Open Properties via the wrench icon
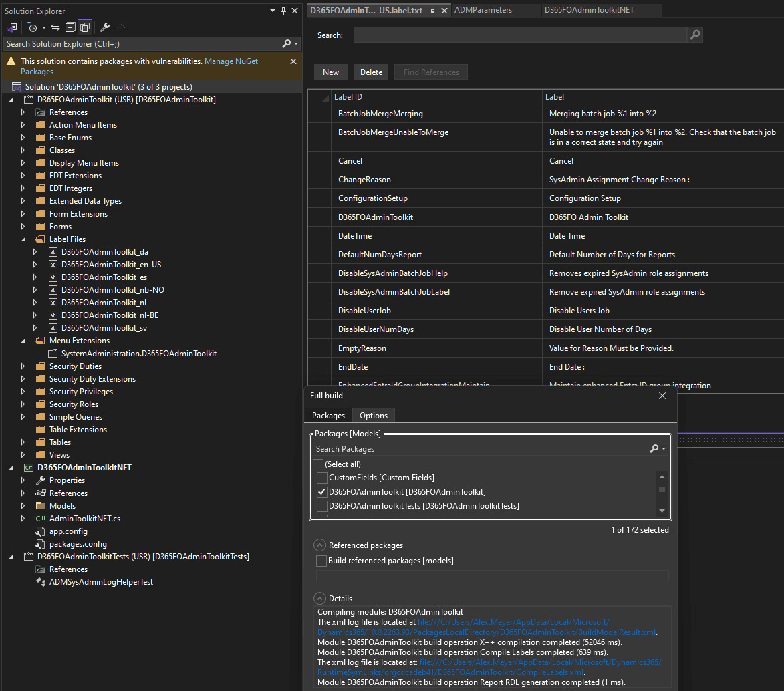The width and height of the screenshot is (784, 691). 105,27
